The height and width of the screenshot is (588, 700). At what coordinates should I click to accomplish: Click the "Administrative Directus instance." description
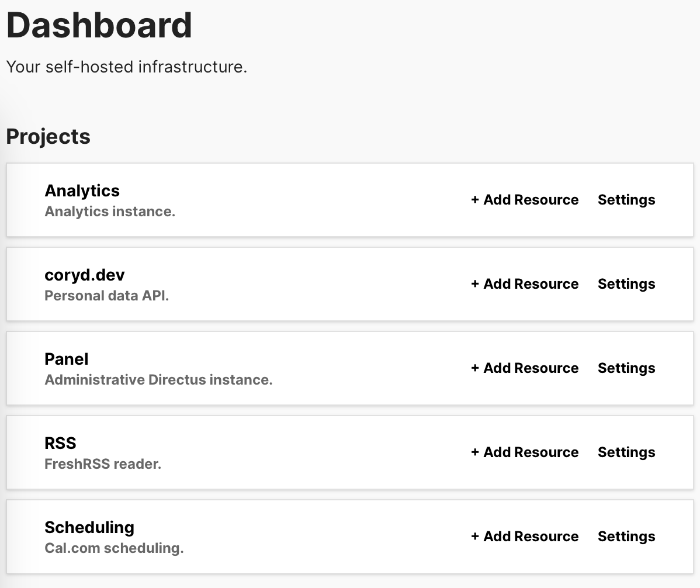(x=158, y=380)
